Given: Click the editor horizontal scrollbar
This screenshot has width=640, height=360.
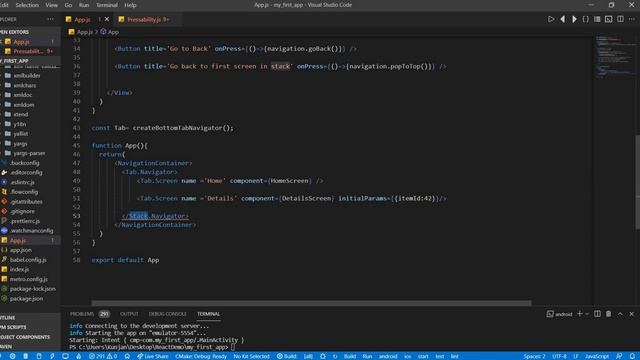Looking at the screenshot, I should pos(311,303).
